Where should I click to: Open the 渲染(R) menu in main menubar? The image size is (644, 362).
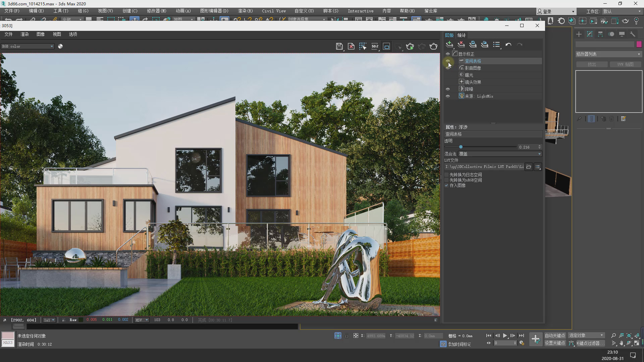tap(245, 11)
